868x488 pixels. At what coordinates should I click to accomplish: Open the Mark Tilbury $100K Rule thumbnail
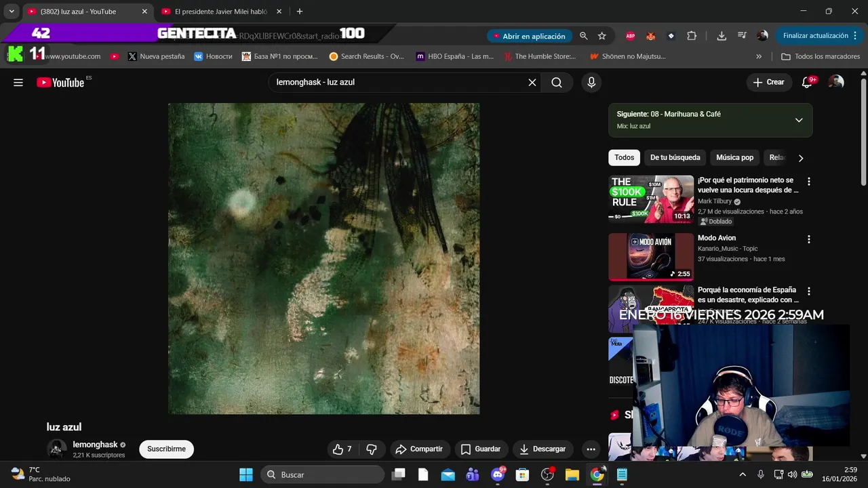pos(651,199)
